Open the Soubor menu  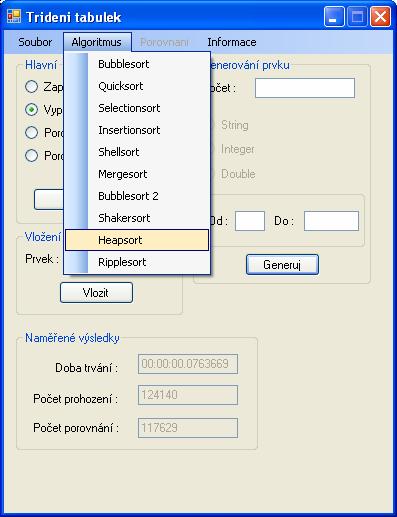pyautogui.click(x=35, y=42)
